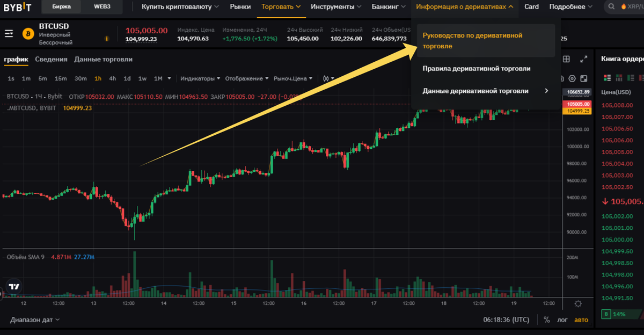
Task: Click the candlestick chart type icon
Action: [x=326, y=78]
